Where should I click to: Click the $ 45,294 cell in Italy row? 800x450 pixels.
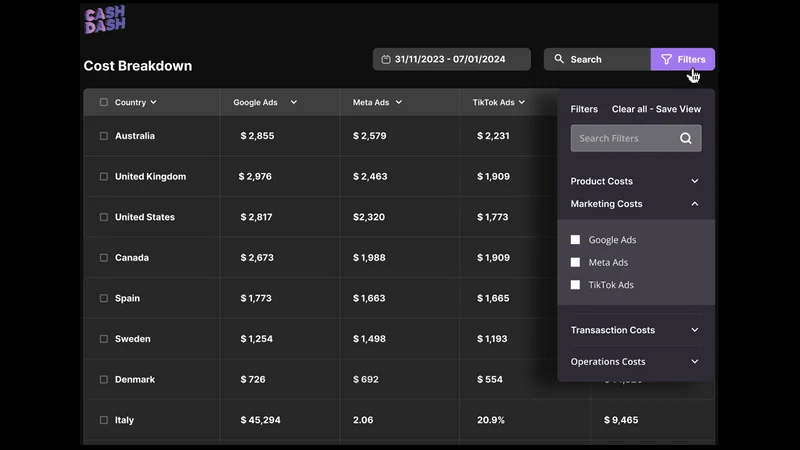260,420
